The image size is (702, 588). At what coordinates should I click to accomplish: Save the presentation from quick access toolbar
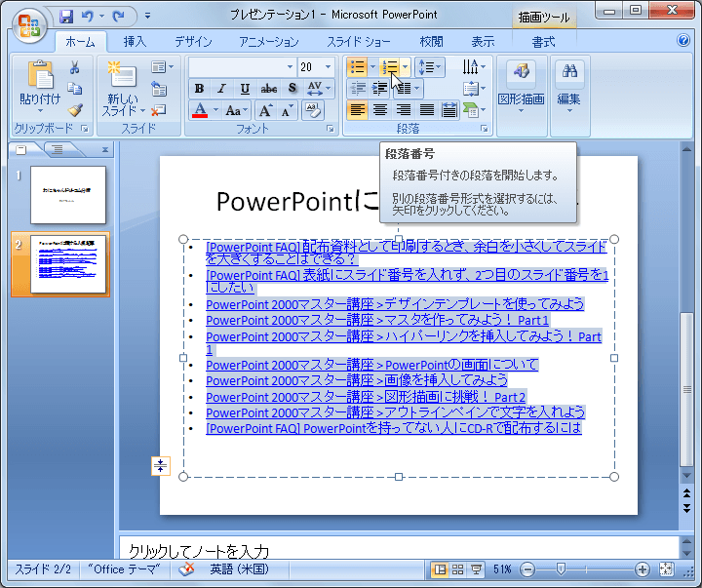point(66,17)
